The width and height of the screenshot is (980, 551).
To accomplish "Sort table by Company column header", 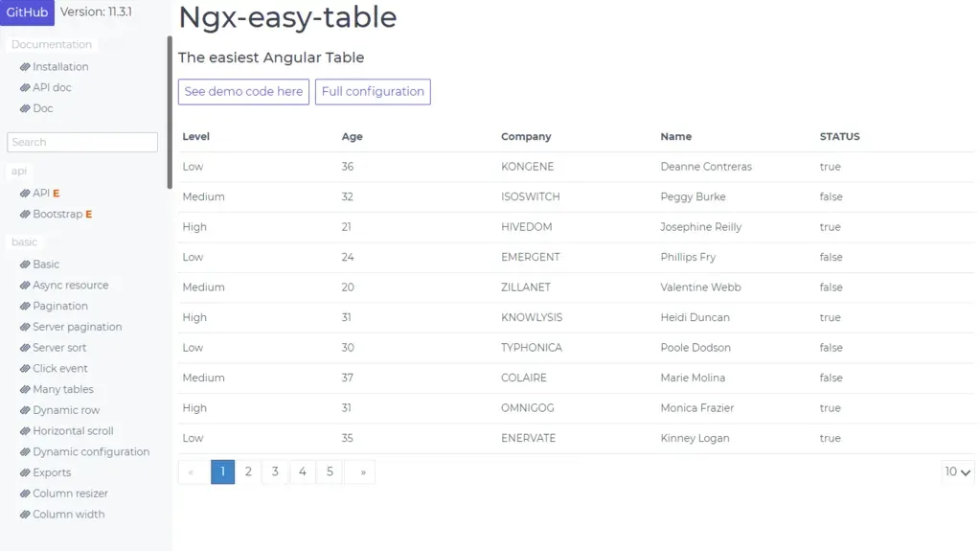I will tap(526, 136).
